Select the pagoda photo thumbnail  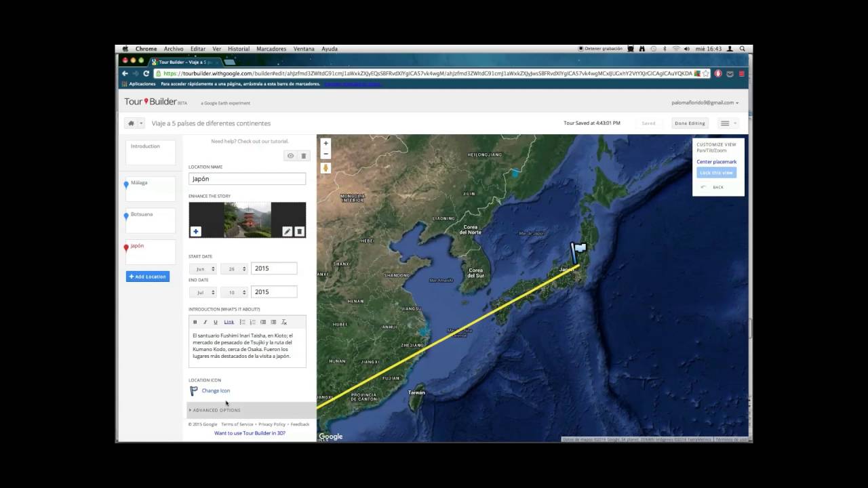click(248, 220)
